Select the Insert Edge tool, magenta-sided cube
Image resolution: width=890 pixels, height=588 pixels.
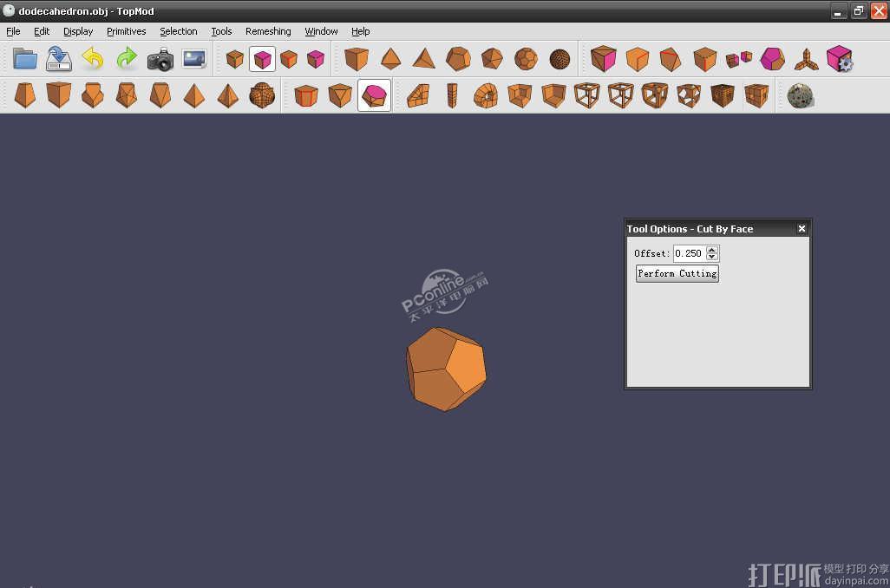604,58
